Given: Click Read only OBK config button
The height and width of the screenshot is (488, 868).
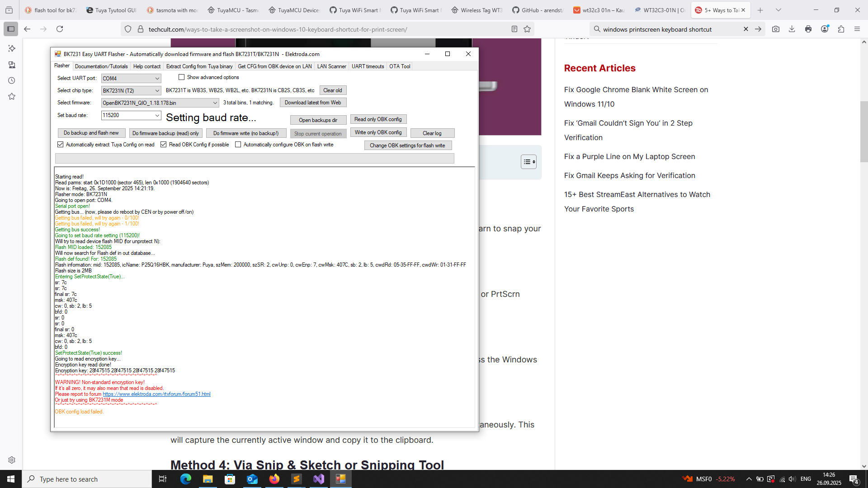Looking at the screenshot, I should pos(378,119).
